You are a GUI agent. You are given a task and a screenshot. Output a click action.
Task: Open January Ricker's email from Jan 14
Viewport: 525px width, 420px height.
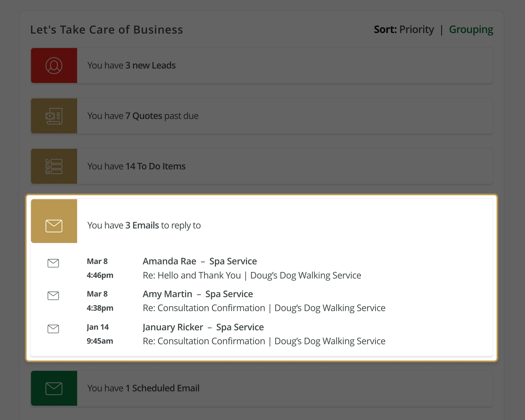[x=203, y=327]
